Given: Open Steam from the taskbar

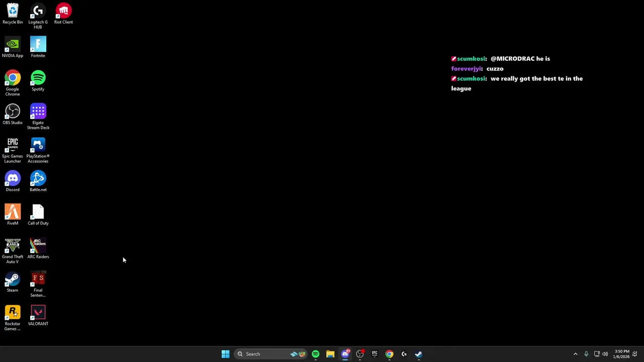Looking at the screenshot, I should tap(418, 354).
